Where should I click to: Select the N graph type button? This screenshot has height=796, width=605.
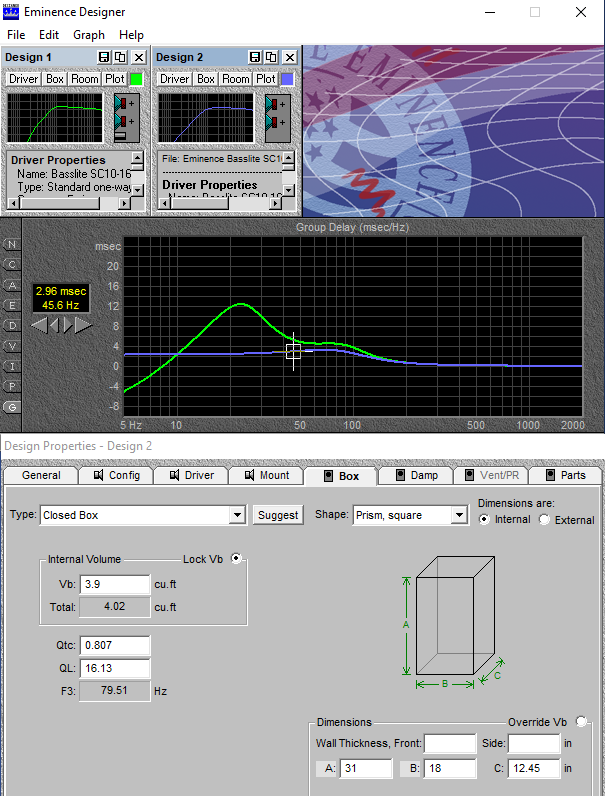point(12,245)
